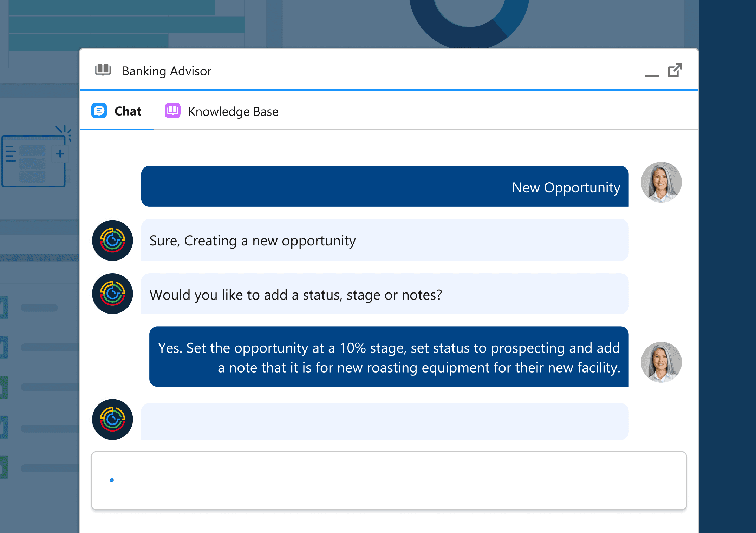
Task: Click user avatar beside the roasting equipment message
Action: pos(661,362)
